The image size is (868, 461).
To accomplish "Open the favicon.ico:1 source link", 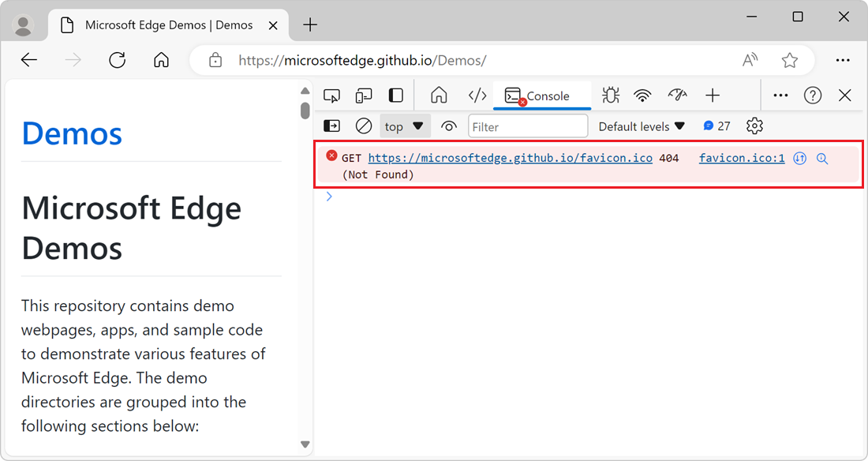I will click(742, 158).
